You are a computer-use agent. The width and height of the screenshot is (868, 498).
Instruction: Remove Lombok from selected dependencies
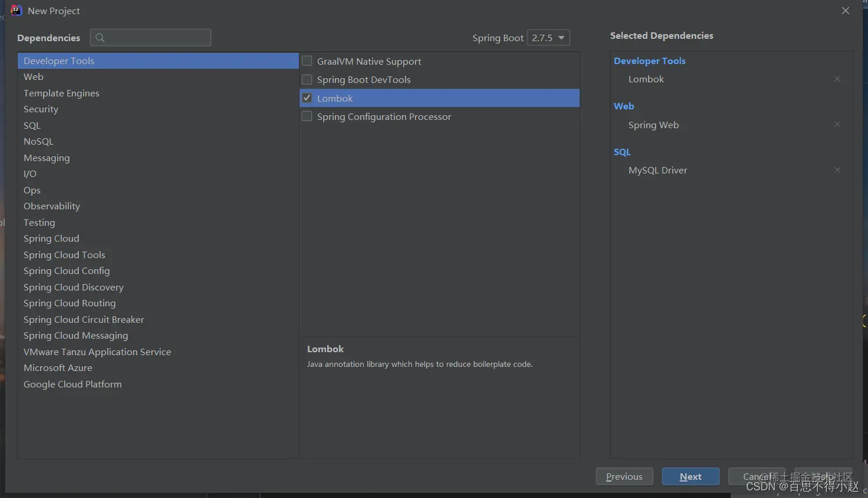837,79
